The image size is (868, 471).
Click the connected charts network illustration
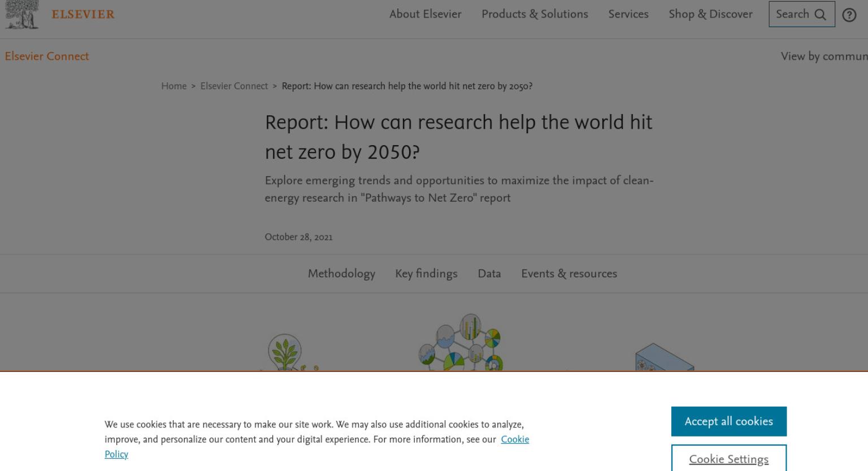461,342
